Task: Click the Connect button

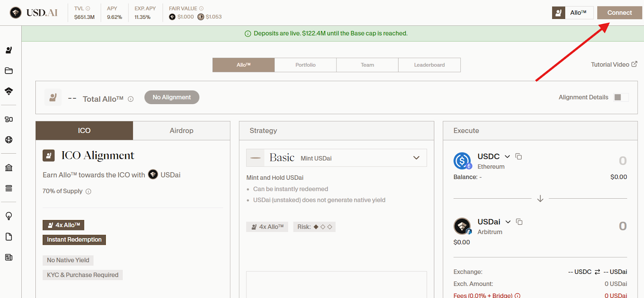Action: (619, 13)
